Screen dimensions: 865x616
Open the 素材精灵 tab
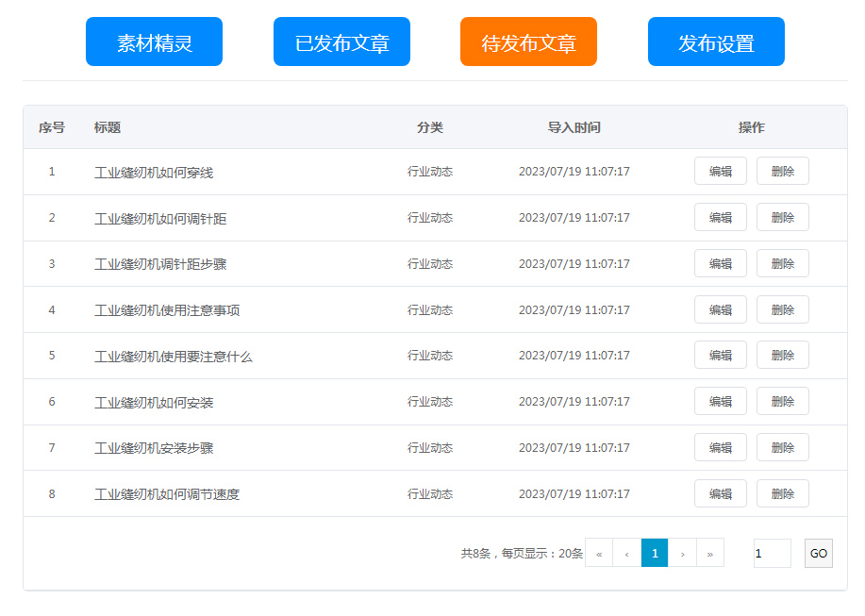[x=154, y=42]
